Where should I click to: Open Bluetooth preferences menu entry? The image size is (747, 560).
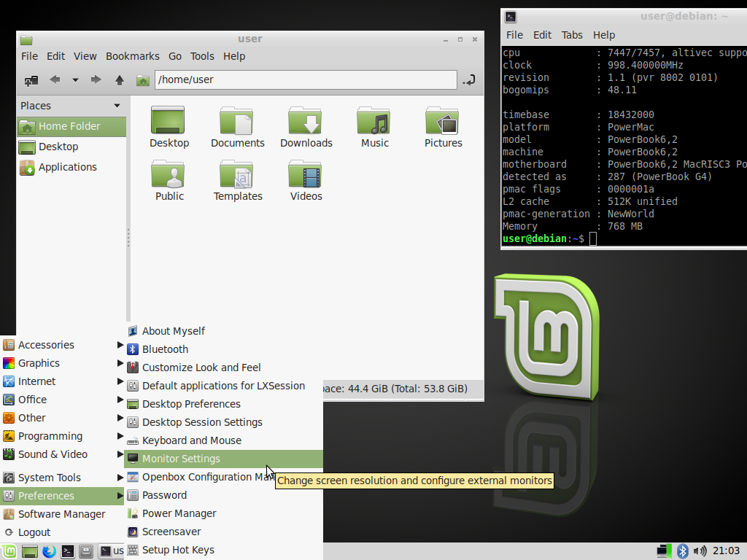223,349
